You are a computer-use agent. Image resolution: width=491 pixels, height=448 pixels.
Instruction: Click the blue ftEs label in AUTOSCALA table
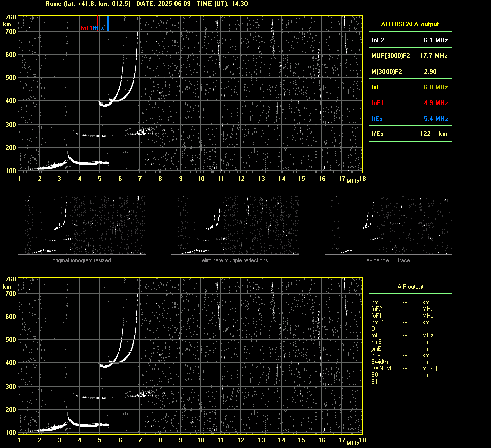pyautogui.click(x=377, y=118)
